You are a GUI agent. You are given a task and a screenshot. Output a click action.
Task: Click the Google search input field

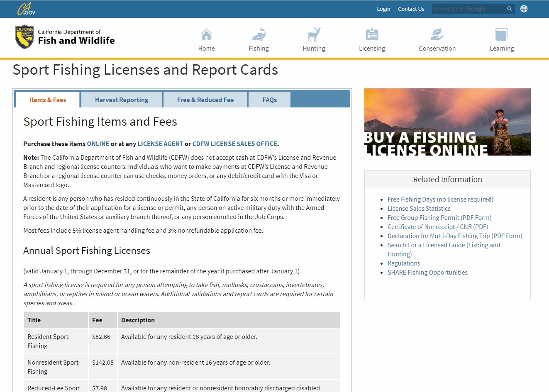[x=468, y=9]
